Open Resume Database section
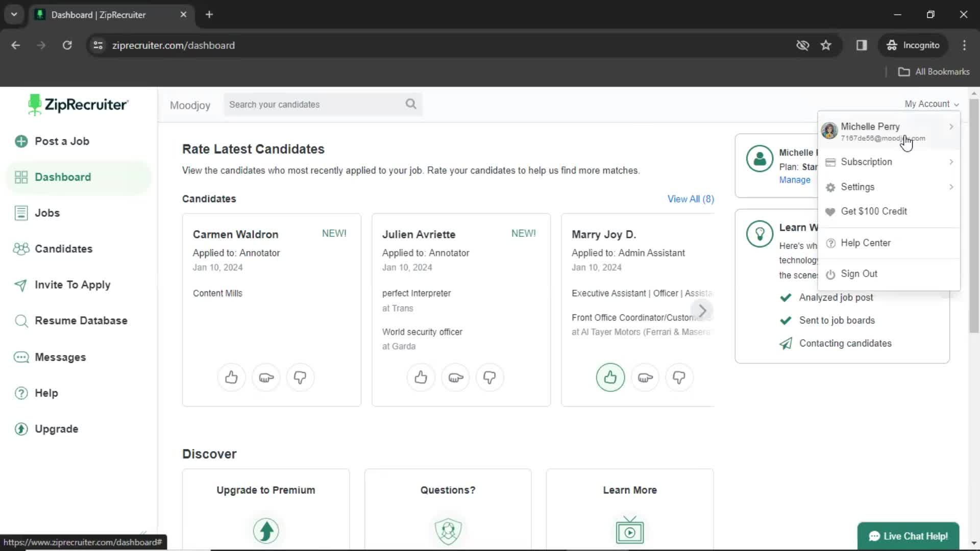 (x=81, y=320)
